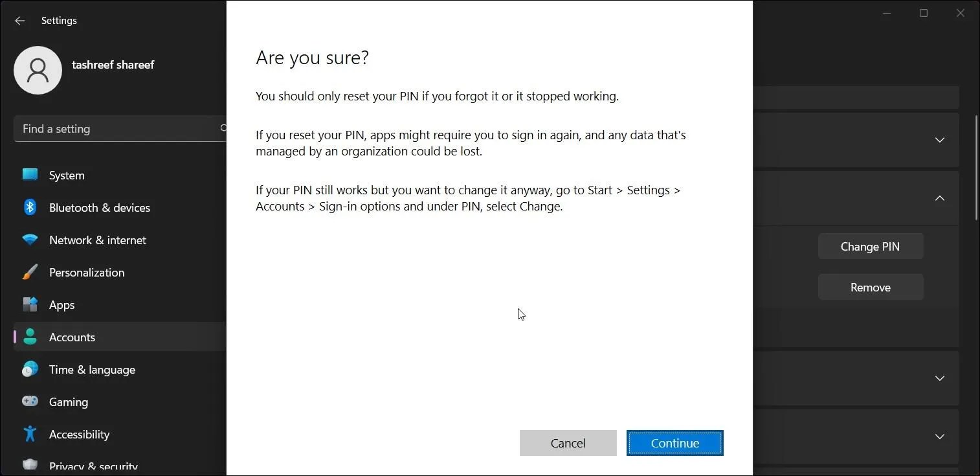Select the Bluetooth & devices icon
This screenshot has height=476, width=980.
[x=30, y=207]
